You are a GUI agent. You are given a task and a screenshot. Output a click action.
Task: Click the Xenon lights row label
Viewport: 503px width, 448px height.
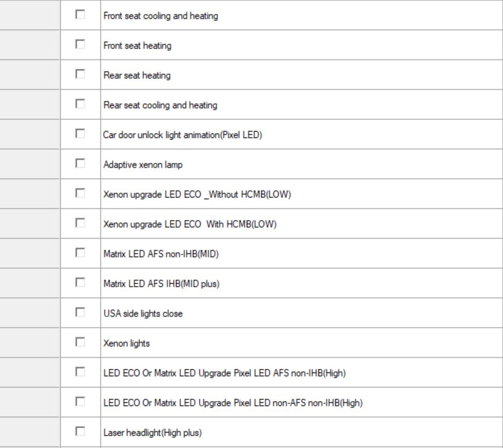point(127,343)
